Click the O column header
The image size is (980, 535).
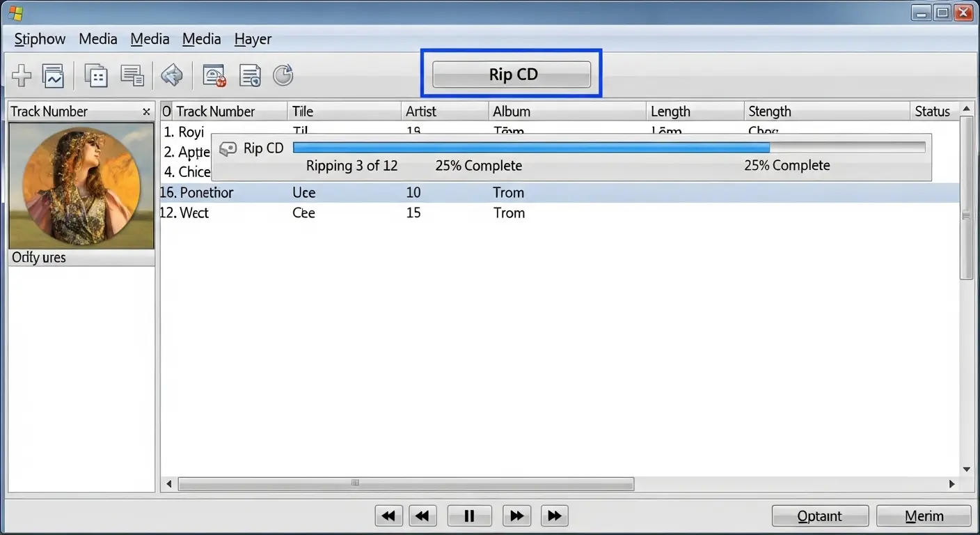pos(166,111)
